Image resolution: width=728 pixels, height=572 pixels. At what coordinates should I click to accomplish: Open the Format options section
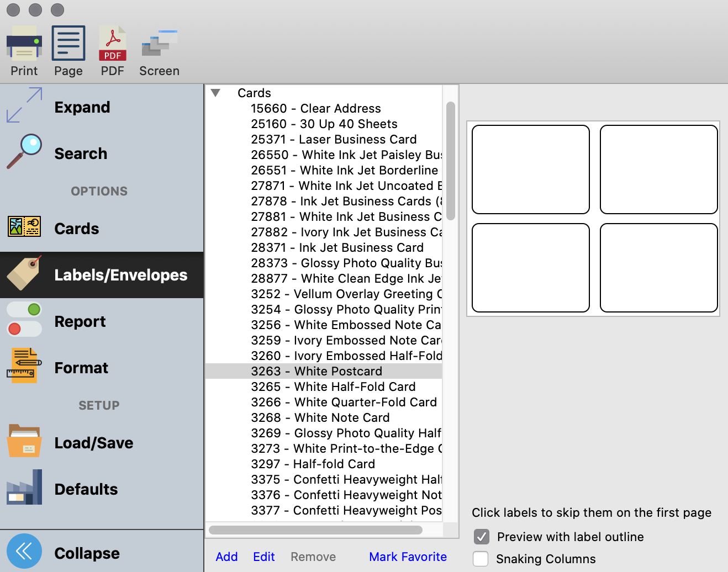pyautogui.click(x=81, y=368)
